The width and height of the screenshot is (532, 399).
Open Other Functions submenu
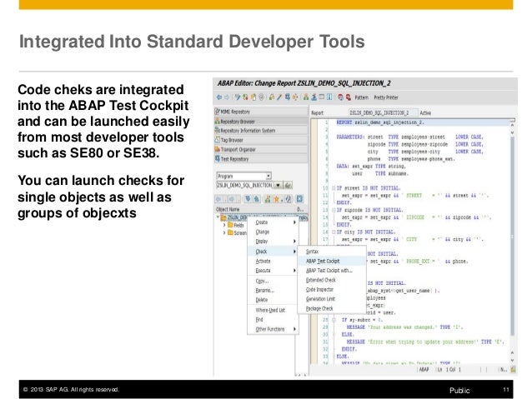[274, 329]
